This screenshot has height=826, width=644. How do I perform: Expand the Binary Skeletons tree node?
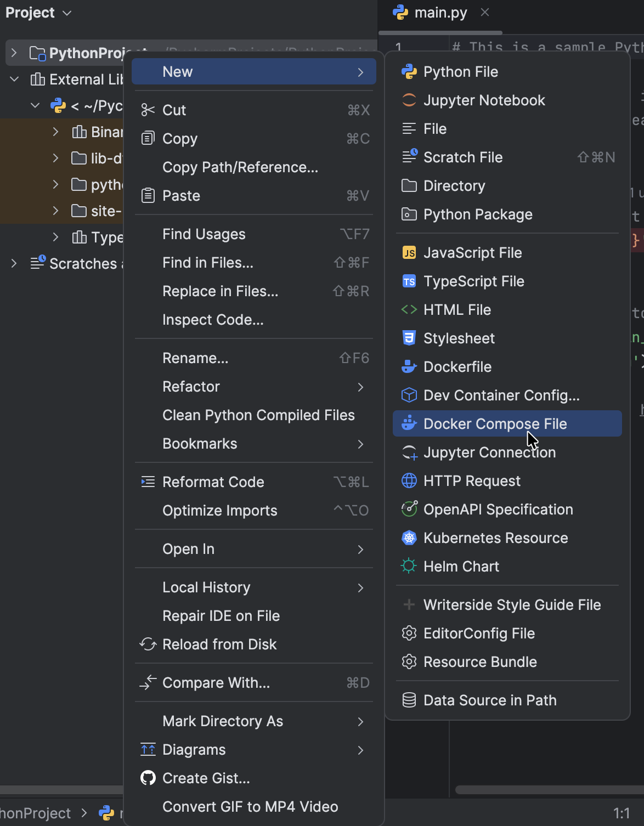click(56, 132)
